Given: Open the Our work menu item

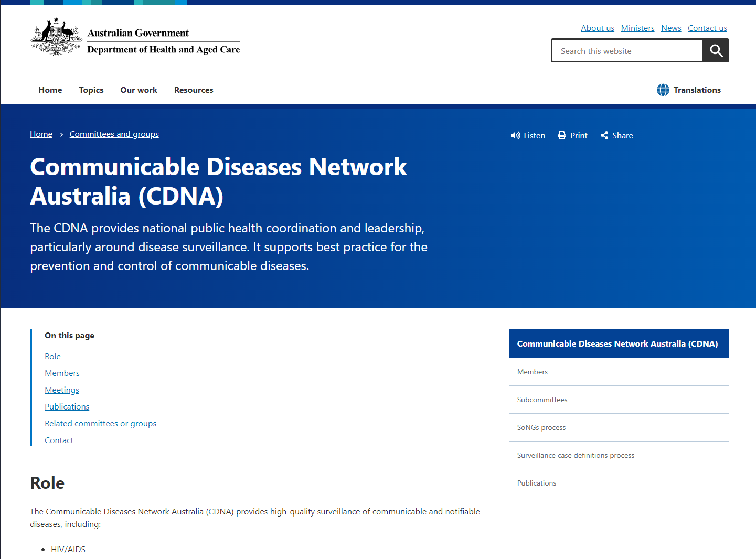Looking at the screenshot, I should (138, 90).
